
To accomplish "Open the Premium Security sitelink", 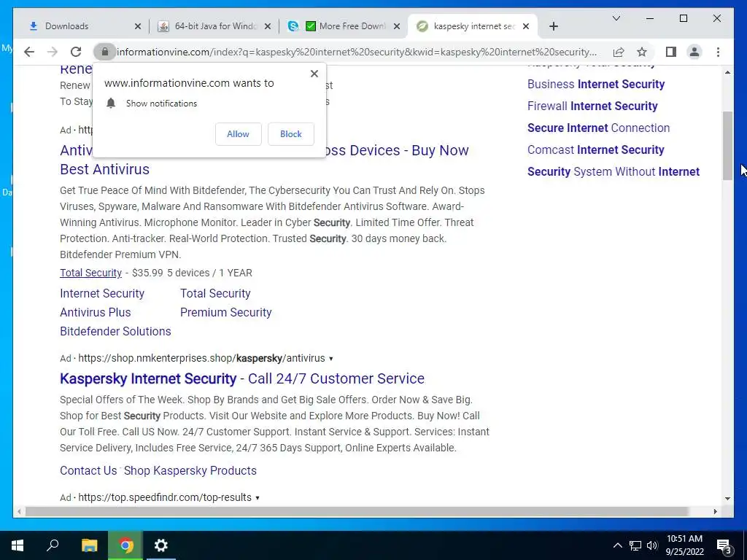I will pyautogui.click(x=226, y=312).
